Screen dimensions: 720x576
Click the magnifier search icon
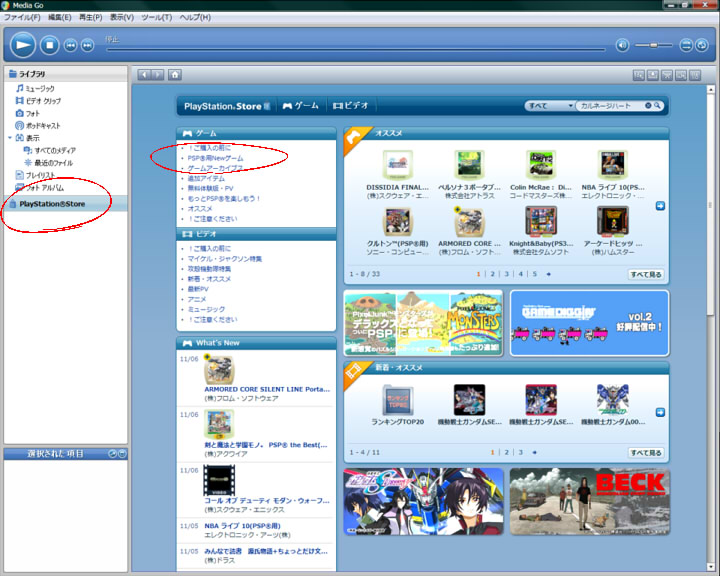click(658, 106)
